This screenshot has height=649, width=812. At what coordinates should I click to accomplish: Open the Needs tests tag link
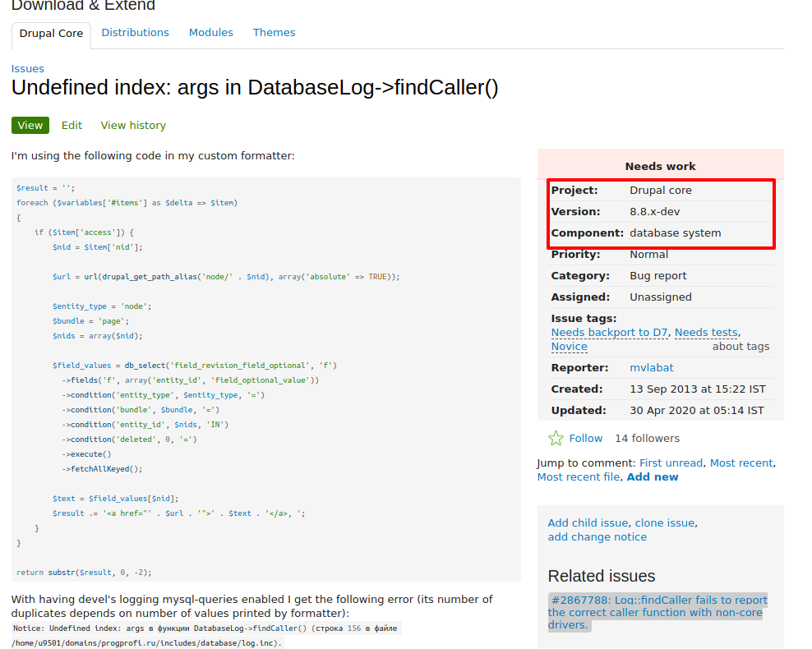tap(706, 332)
